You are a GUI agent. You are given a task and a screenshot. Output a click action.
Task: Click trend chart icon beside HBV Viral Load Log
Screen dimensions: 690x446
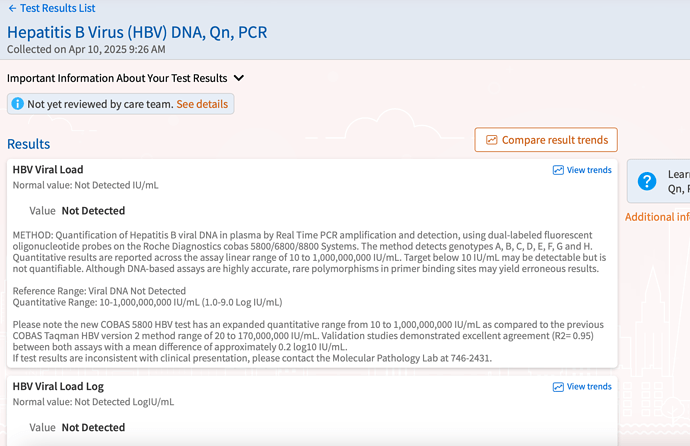point(558,387)
